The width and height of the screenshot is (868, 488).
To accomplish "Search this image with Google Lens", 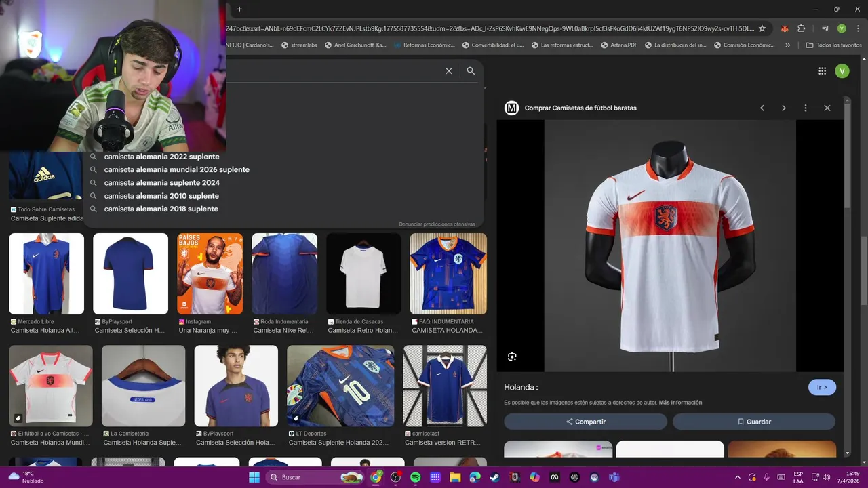I will pyautogui.click(x=512, y=357).
